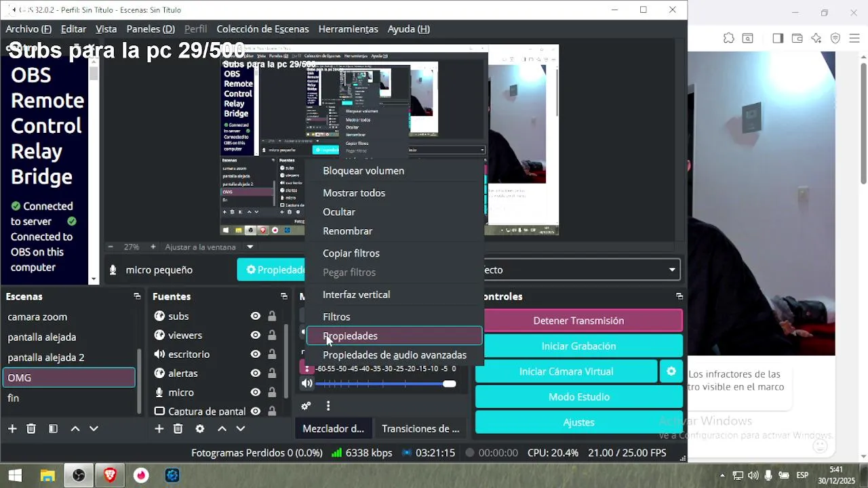Pop out the Fuentes dock panel
Viewport: 868px width, 488px height.
pyautogui.click(x=283, y=296)
